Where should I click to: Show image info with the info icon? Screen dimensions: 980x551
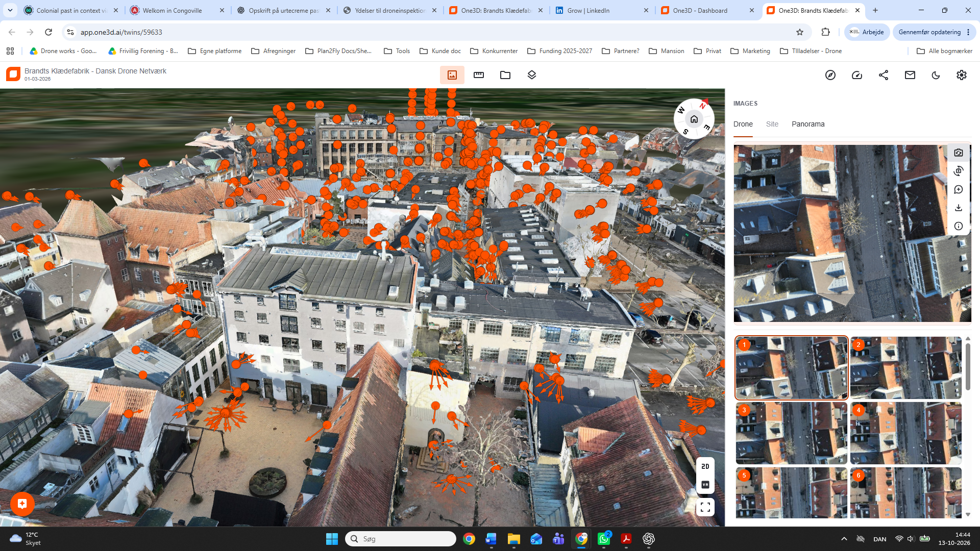point(959,226)
